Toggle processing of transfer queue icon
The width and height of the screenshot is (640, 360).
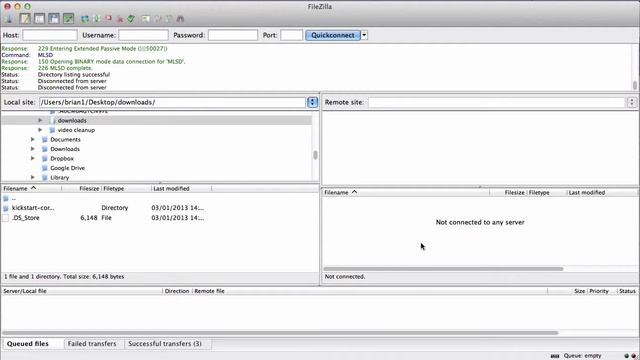(97, 19)
